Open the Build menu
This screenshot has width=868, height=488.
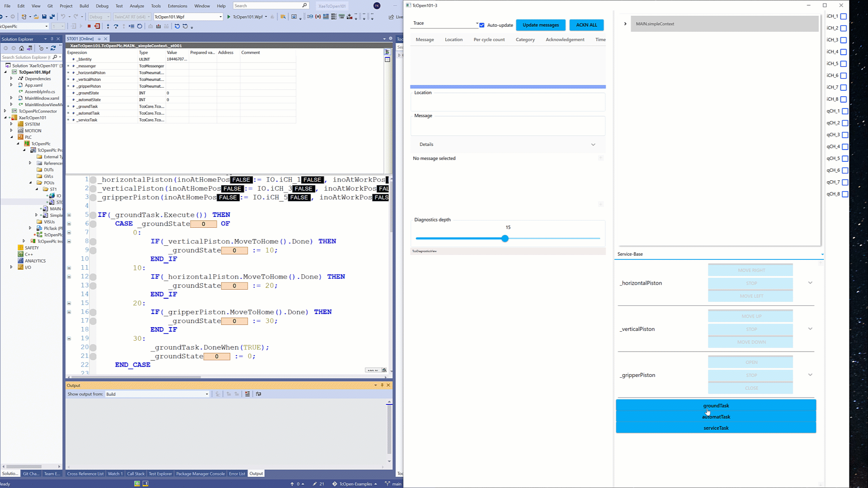[x=84, y=6]
